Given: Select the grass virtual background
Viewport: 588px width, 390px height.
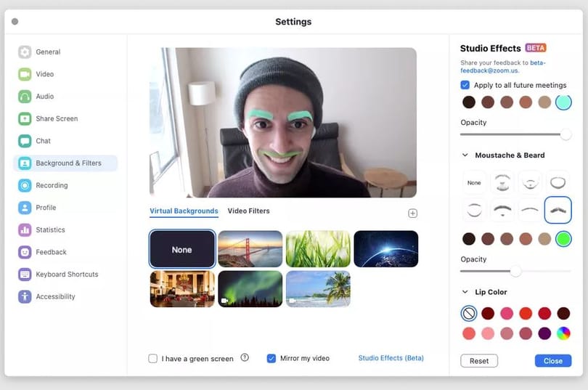Looking at the screenshot, I should tap(318, 249).
